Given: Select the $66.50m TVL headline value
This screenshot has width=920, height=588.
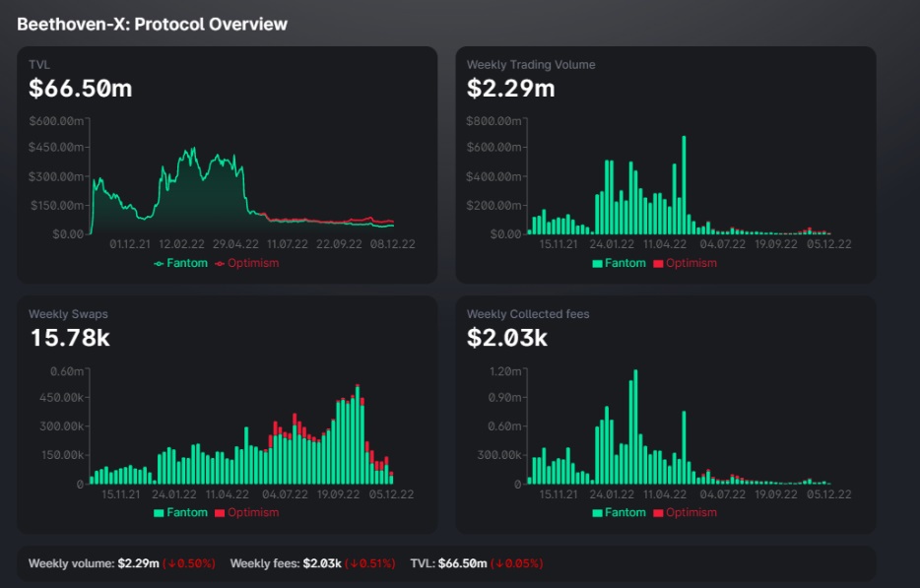Looking at the screenshot, I should tap(81, 89).
